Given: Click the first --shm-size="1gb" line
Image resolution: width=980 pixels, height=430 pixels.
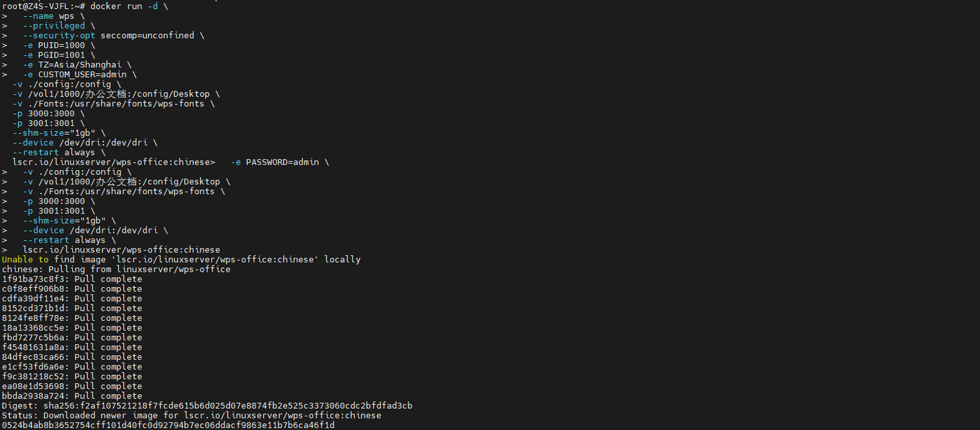Looking at the screenshot, I should pos(59,133).
